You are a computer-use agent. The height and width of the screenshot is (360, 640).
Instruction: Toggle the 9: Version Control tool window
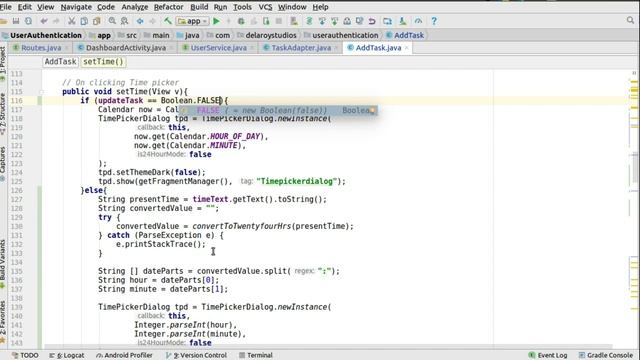click(x=196, y=355)
